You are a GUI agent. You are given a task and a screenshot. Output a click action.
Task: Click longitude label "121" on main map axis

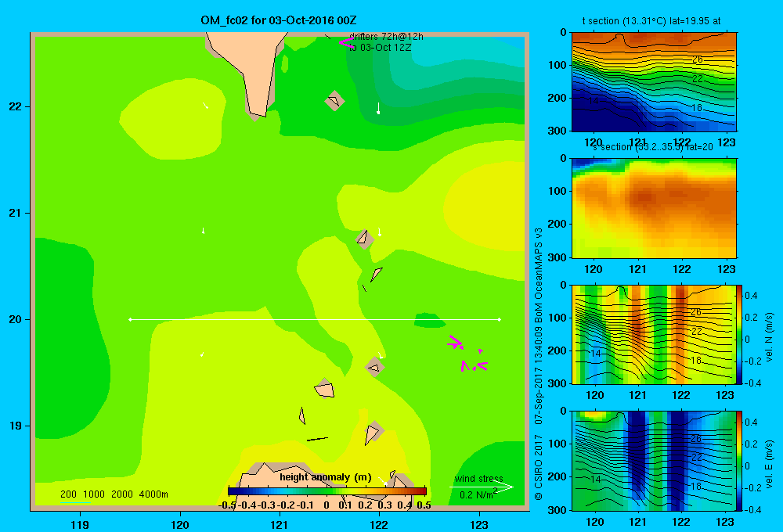point(280,524)
